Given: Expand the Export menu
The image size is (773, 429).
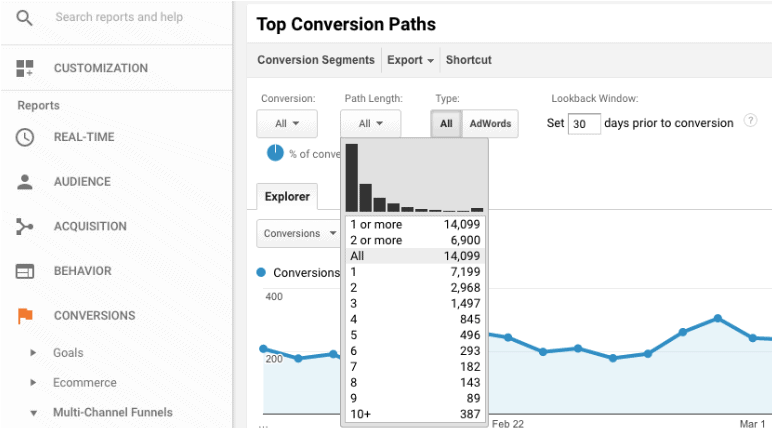Looking at the screenshot, I should point(410,60).
